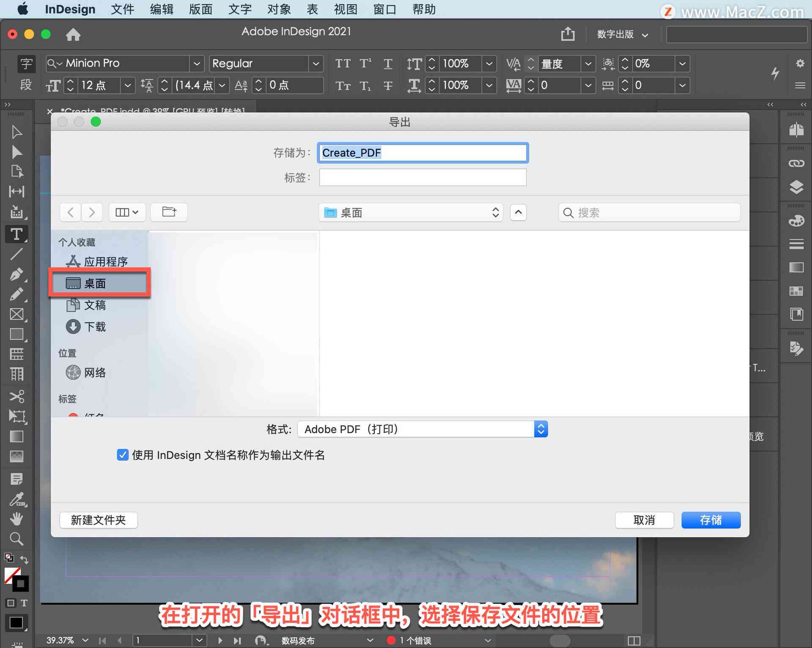Toggle Small Caps formatting
The image size is (812, 648).
click(343, 86)
